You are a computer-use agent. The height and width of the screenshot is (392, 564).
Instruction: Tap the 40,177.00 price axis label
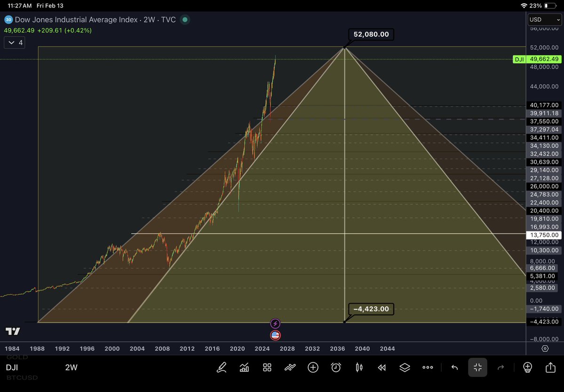click(544, 105)
